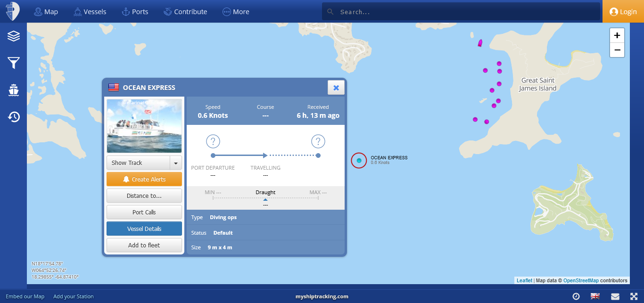The width and height of the screenshot is (644, 303).
Task: Zoom out the map with minus
Action: [617, 50]
